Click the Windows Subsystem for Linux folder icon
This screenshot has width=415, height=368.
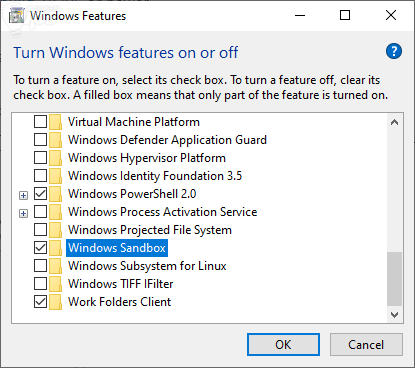coord(55,266)
